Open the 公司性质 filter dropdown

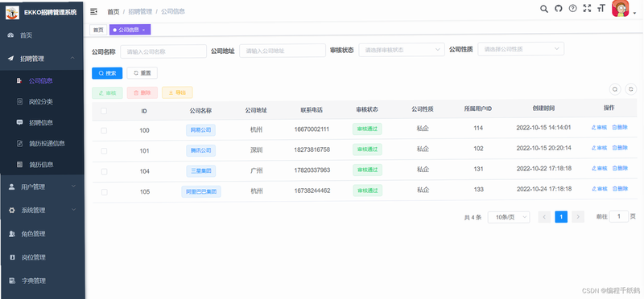[x=521, y=49]
